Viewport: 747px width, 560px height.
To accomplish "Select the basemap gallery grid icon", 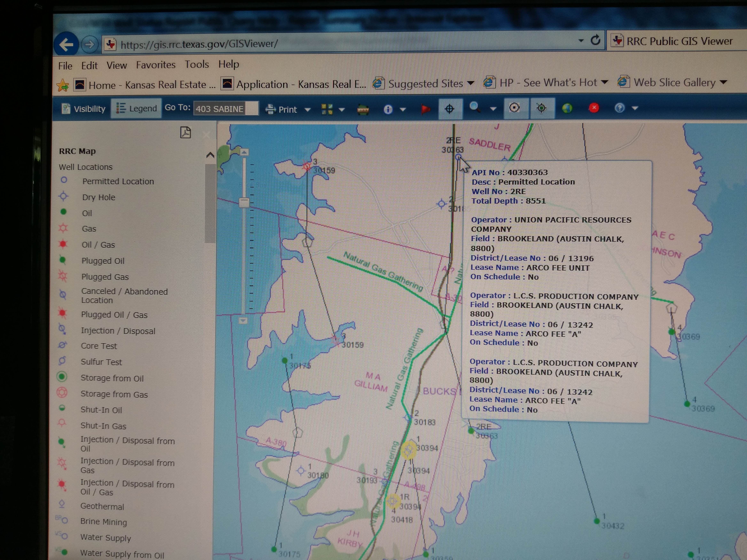I will coord(327,109).
